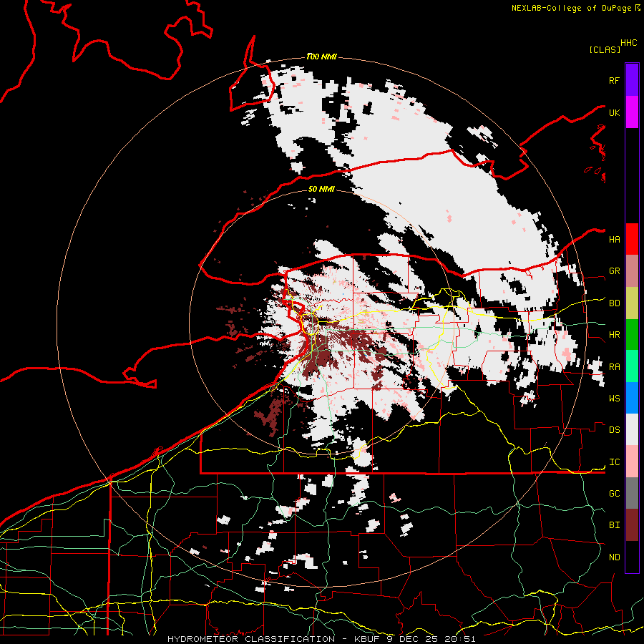Click the magenta UK legend color swatch

tap(632, 112)
